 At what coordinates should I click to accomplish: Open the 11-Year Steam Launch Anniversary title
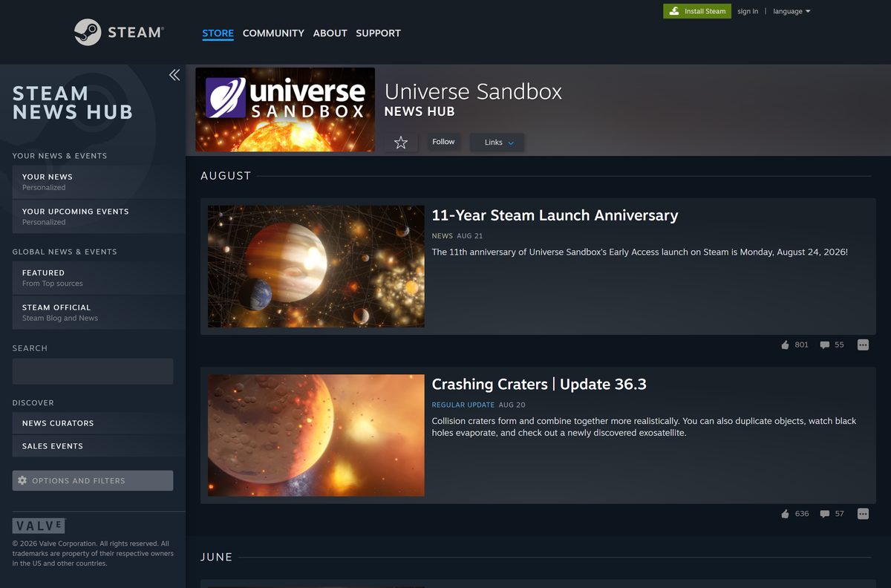(555, 215)
